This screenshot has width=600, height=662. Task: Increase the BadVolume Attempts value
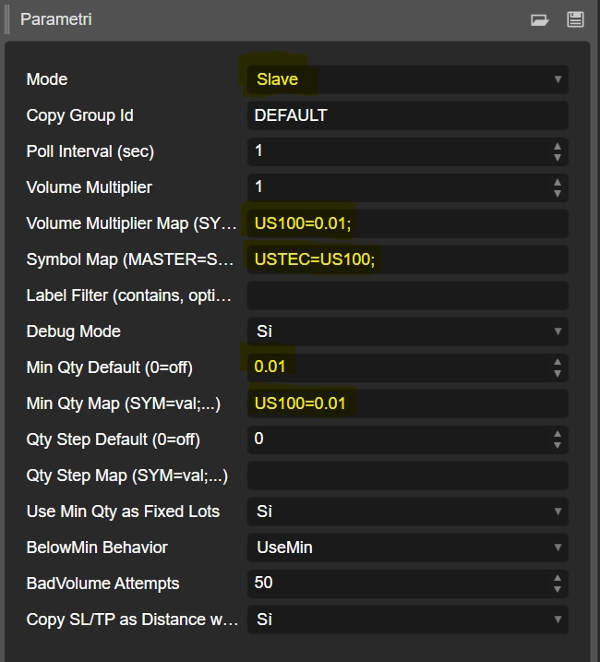(x=557, y=578)
